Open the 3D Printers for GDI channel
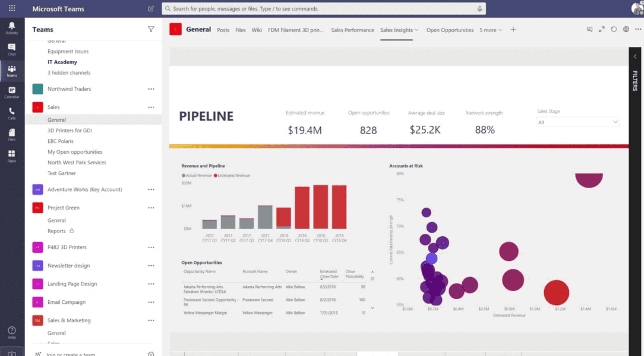 point(70,131)
